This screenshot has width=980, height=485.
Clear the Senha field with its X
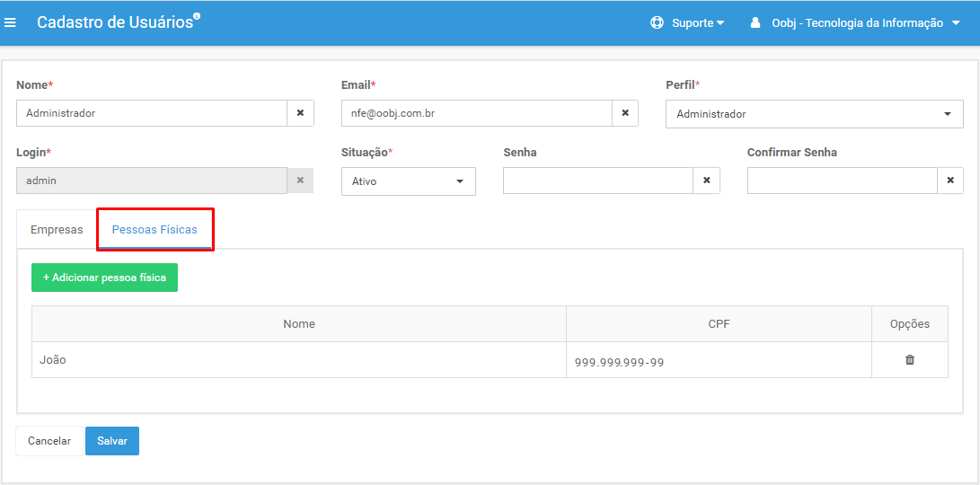707,181
